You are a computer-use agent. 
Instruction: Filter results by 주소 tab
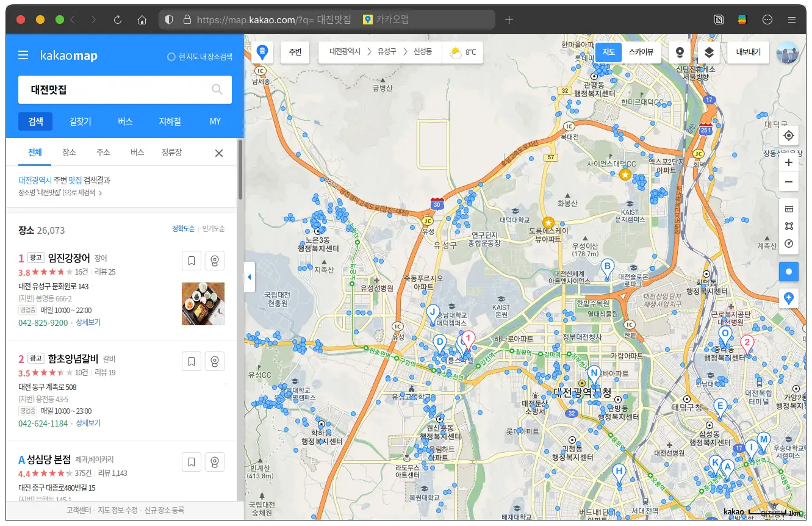coord(103,153)
